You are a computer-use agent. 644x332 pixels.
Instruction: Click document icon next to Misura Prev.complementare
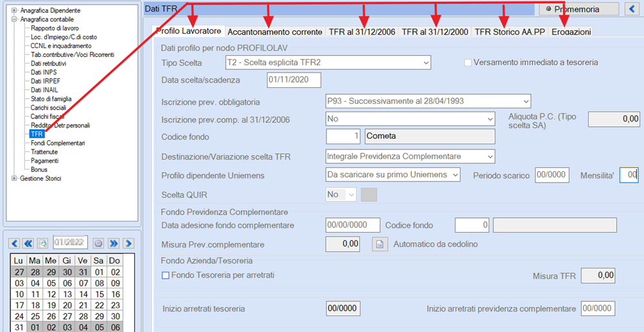click(380, 244)
